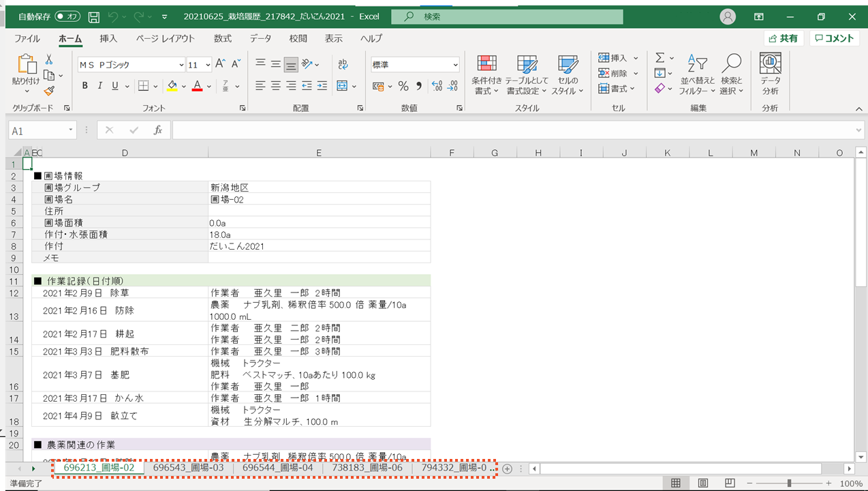Open Sort and Filter (並べ替えとフィルター)
Screen dimensions: 868x491
click(697, 74)
